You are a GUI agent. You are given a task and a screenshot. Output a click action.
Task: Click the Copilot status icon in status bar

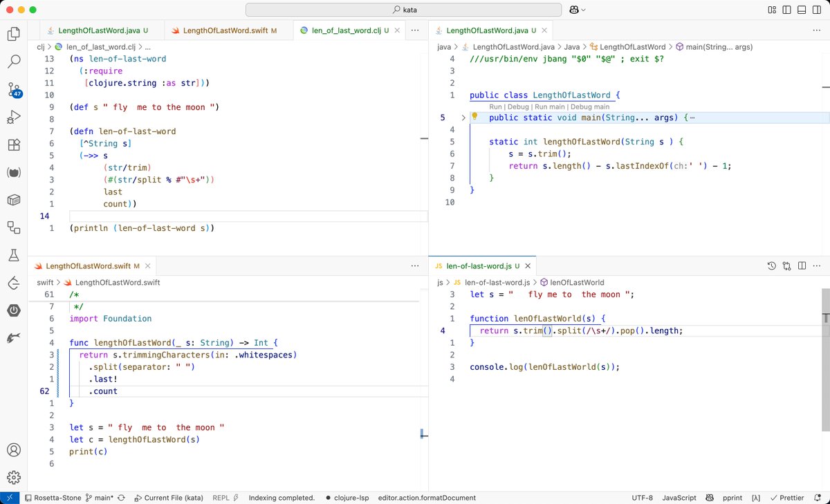tap(710, 498)
